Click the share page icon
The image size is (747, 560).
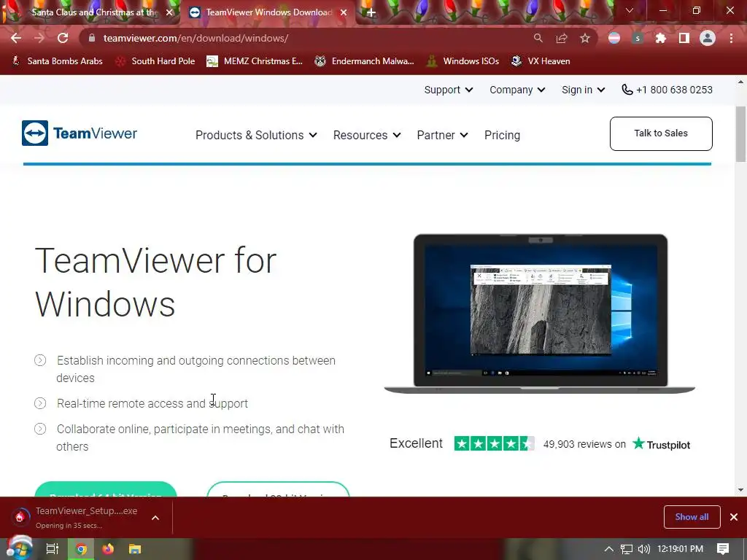tap(562, 38)
